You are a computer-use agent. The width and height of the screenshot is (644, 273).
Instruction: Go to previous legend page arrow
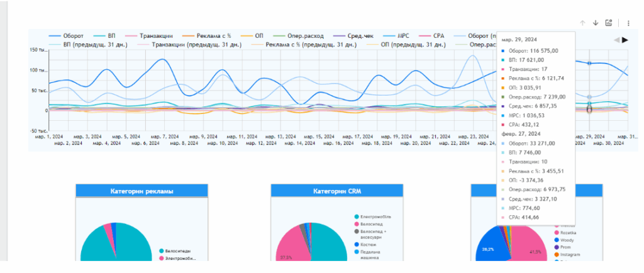(616, 40)
